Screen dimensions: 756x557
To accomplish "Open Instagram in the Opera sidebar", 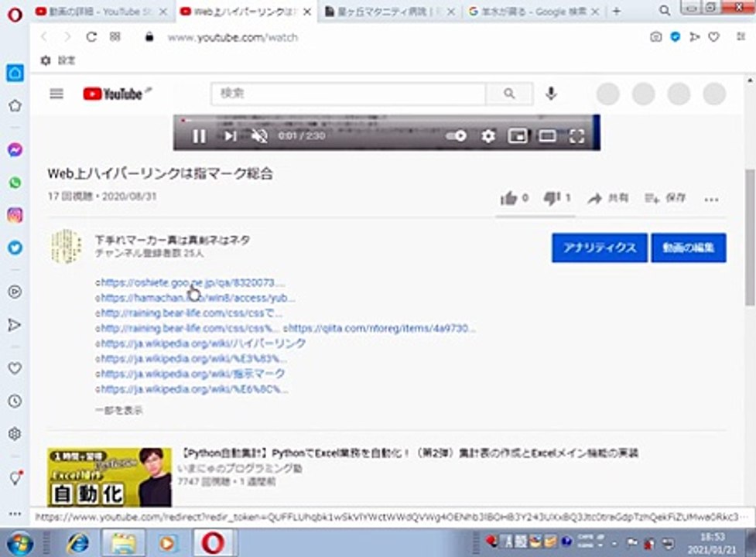I will (15, 215).
